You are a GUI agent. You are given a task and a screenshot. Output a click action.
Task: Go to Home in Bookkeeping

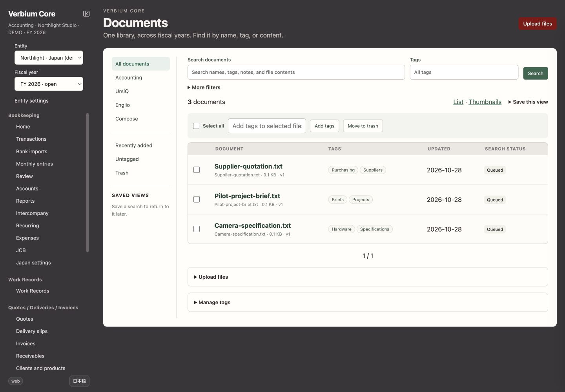click(23, 127)
